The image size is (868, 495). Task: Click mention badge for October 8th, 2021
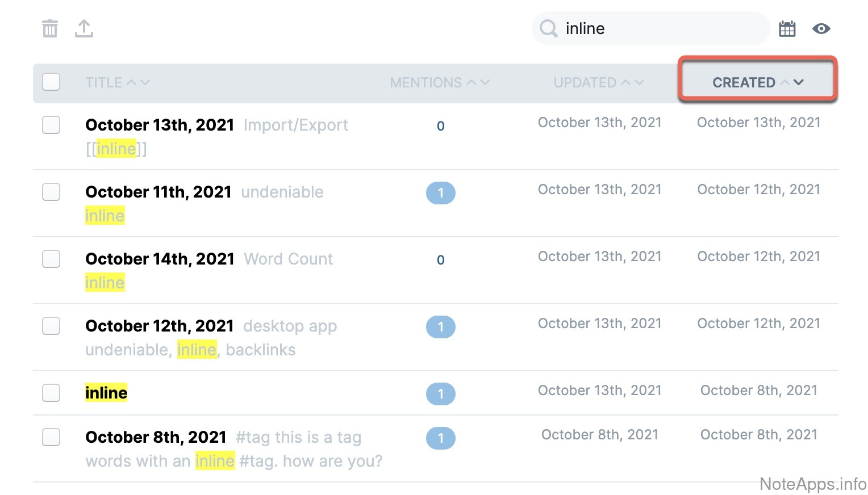(x=440, y=438)
